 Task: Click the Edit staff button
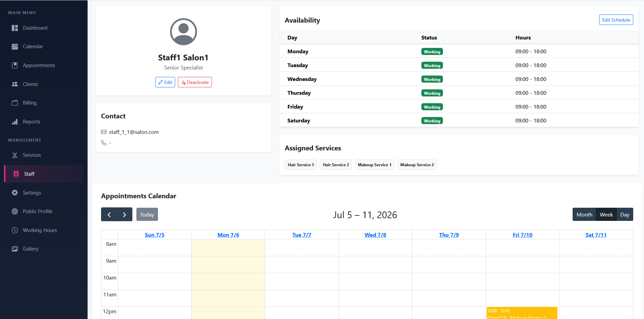pos(165,82)
